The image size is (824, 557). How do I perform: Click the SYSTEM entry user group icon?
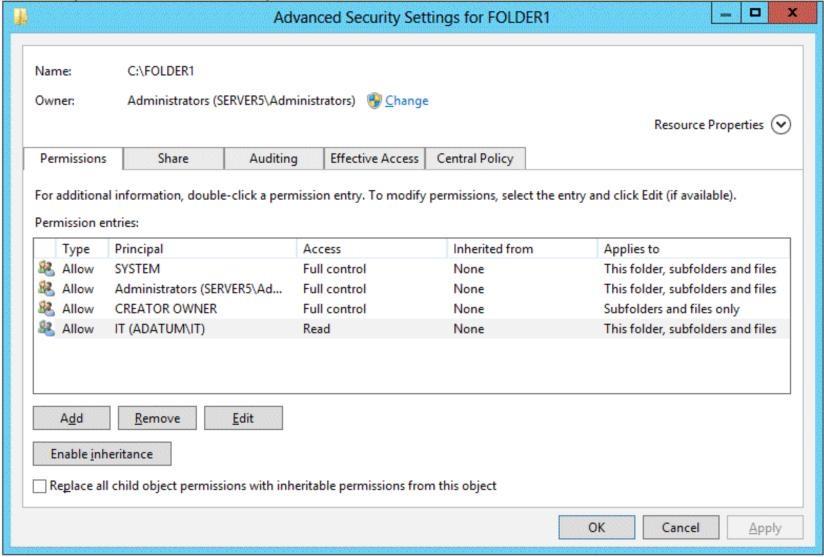[46, 269]
